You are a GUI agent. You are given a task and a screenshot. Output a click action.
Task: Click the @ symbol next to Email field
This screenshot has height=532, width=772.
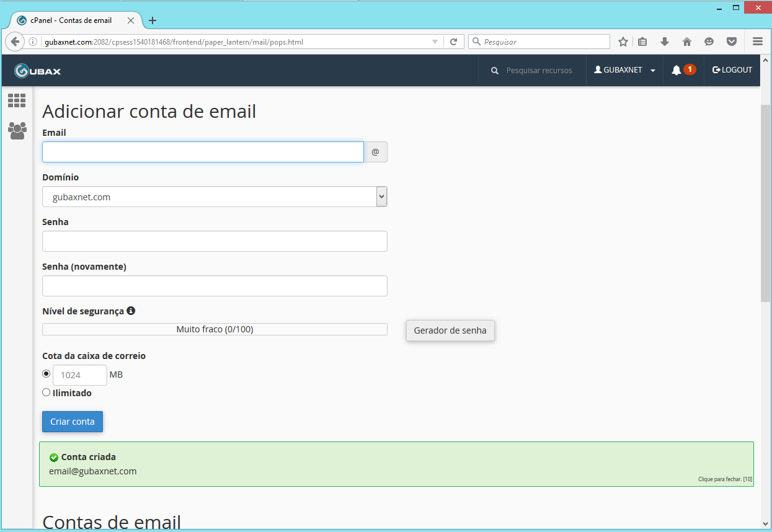[x=375, y=152]
